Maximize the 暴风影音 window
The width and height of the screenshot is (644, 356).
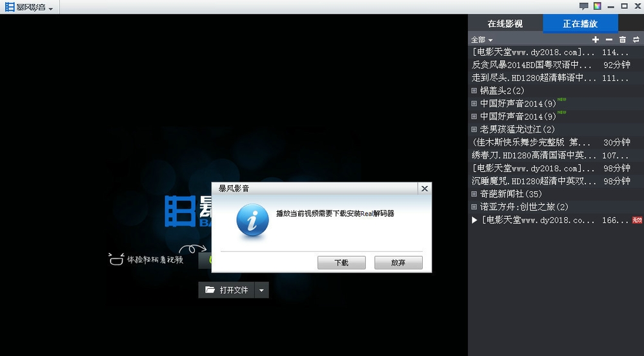(624, 6)
